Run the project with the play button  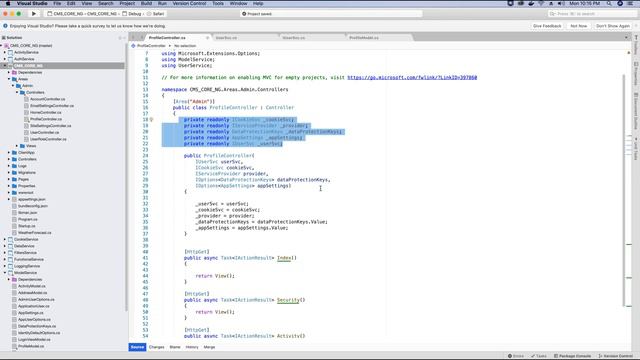pos(34,13)
